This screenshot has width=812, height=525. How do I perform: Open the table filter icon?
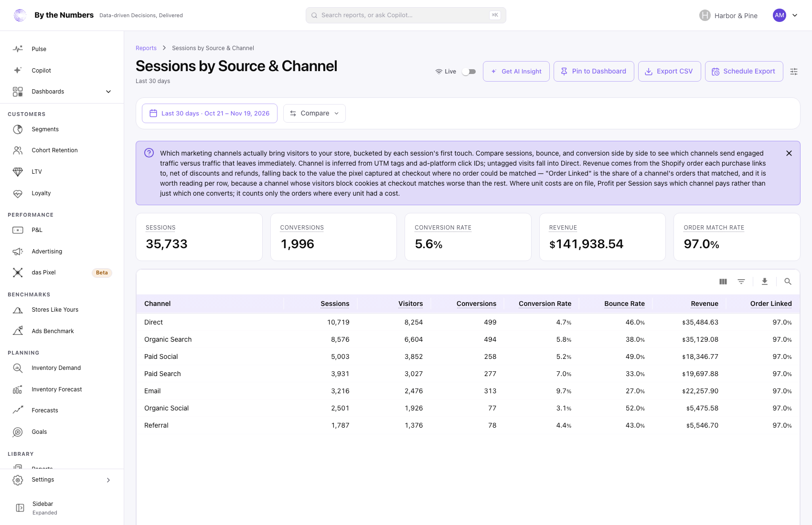pos(741,282)
